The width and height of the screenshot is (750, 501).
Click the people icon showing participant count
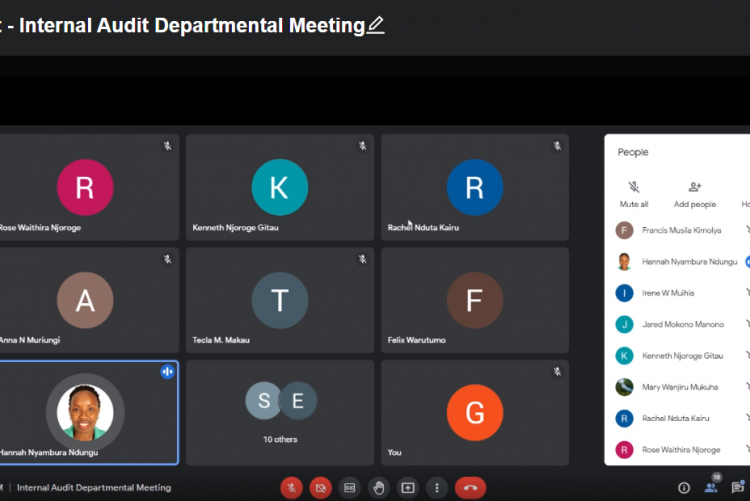click(x=712, y=487)
